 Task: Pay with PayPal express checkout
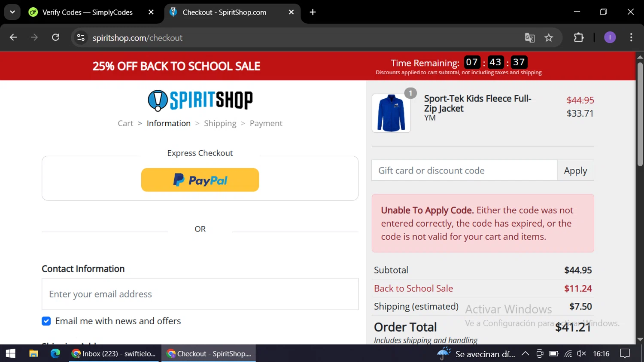[200, 180]
